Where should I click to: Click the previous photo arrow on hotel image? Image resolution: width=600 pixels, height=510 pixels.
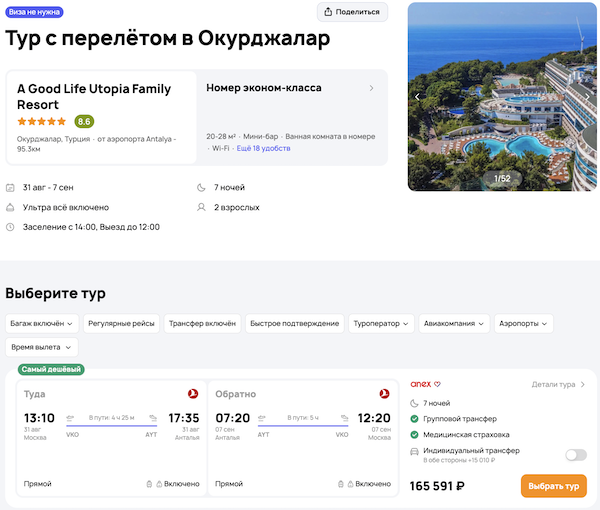coord(417,97)
